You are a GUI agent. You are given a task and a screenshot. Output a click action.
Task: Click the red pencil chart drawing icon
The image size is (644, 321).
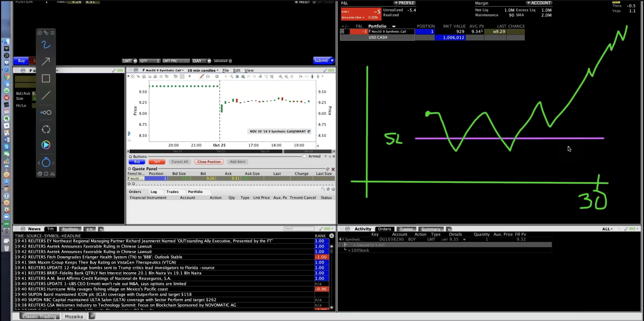[x=202, y=77]
